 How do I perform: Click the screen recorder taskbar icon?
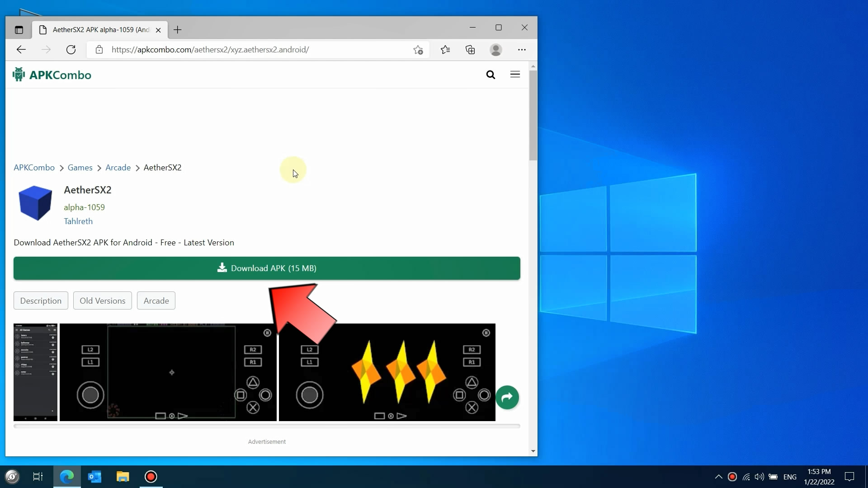pos(151,477)
